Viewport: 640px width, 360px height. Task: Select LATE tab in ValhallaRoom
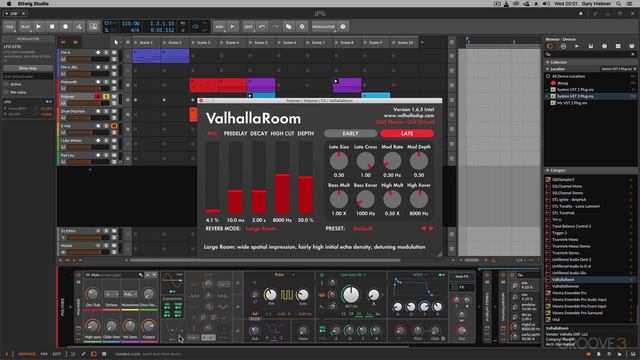coord(407,133)
